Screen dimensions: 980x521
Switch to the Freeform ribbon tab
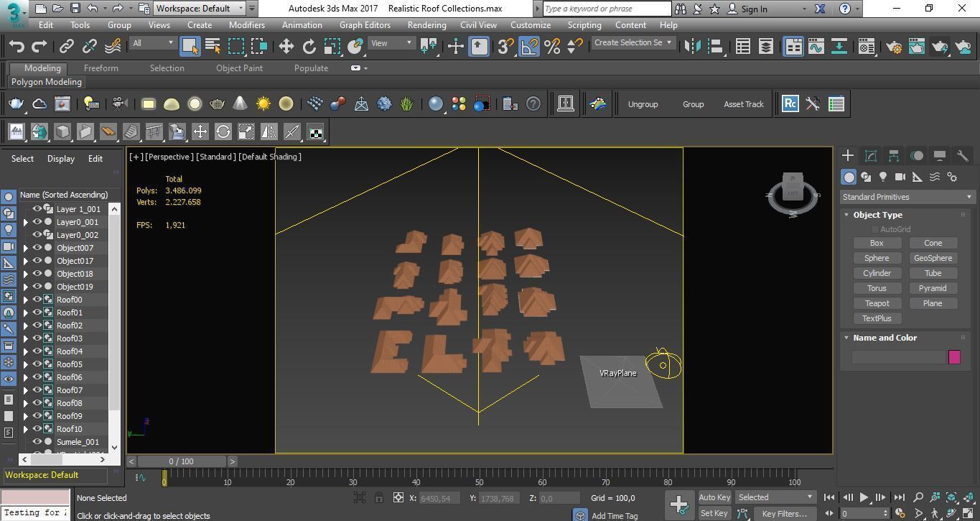click(101, 68)
